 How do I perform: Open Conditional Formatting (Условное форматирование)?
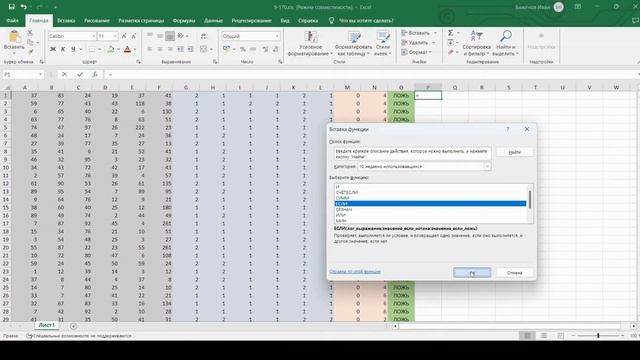[x=311, y=44]
